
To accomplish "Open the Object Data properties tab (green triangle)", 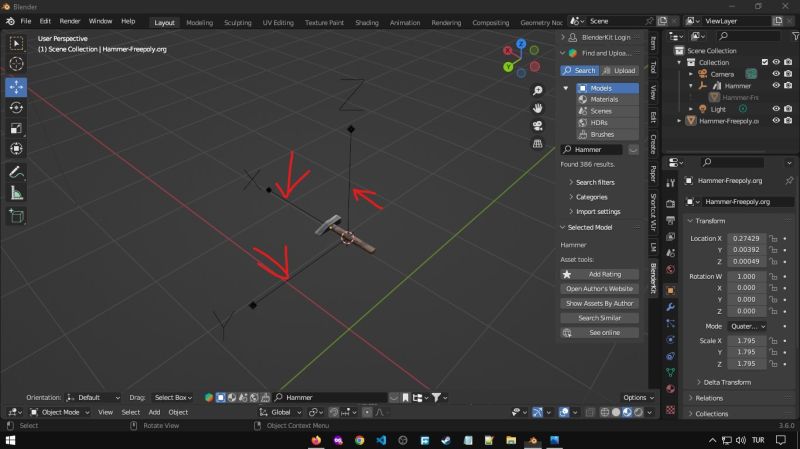I will click(x=670, y=372).
